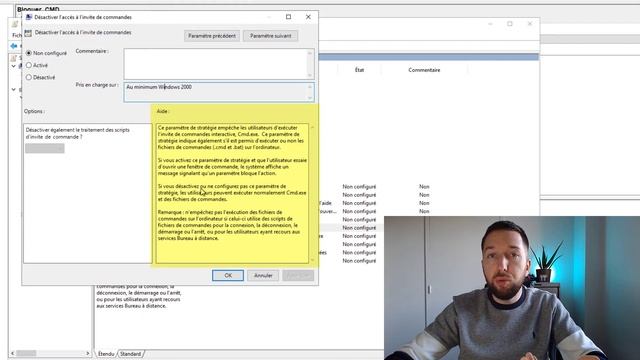Go to 'Paramètre suivant'
This screenshot has height=360, width=640.
pos(271,36)
